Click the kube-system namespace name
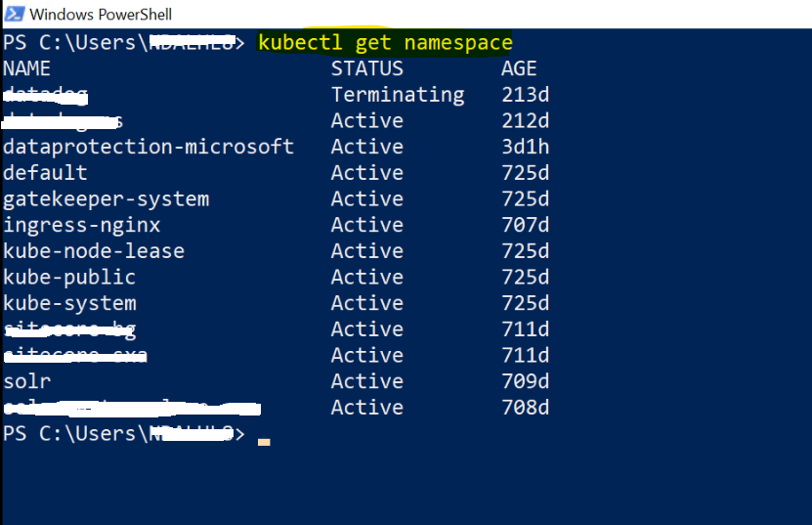 click(70, 303)
